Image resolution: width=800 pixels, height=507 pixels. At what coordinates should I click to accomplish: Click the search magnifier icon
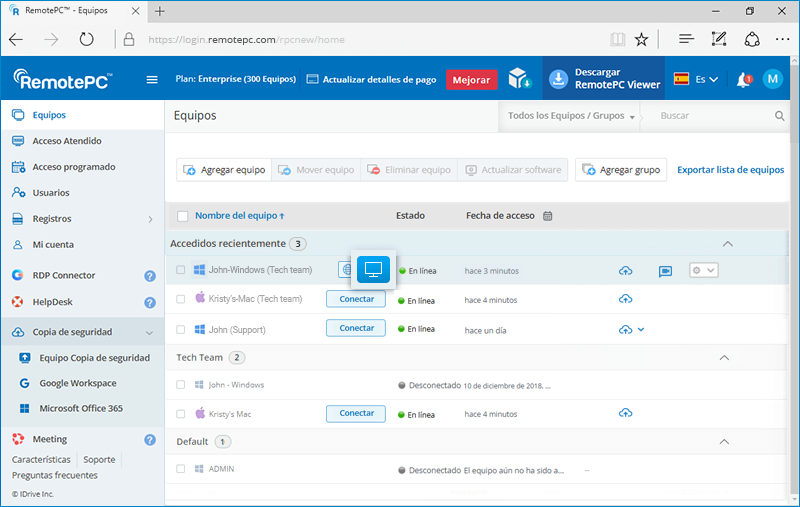point(780,116)
